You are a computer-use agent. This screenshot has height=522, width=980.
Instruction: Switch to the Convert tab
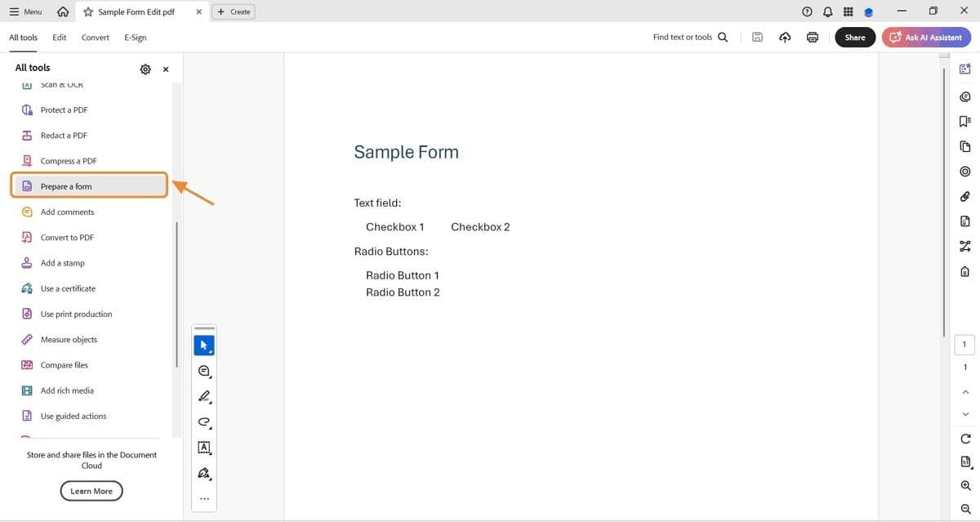tap(95, 38)
